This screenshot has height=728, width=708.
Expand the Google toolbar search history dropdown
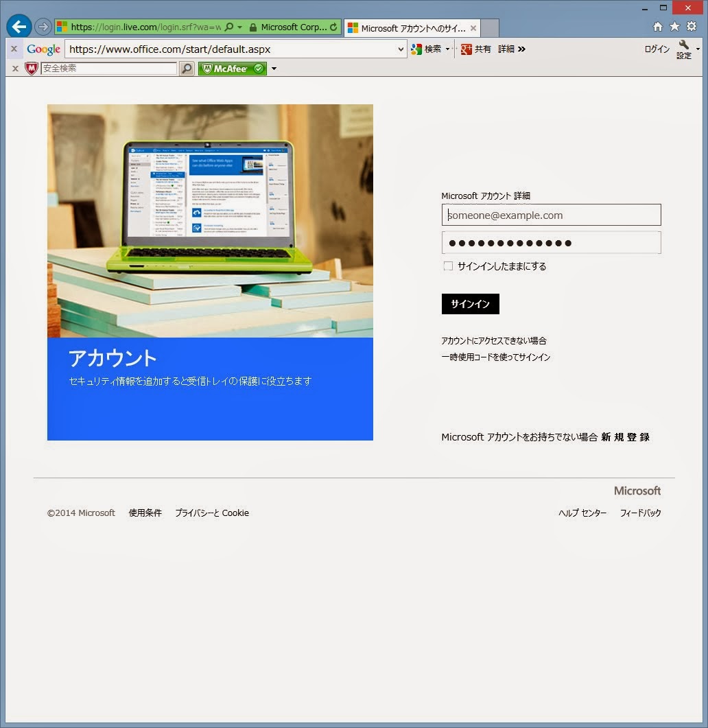(x=401, y=49)
